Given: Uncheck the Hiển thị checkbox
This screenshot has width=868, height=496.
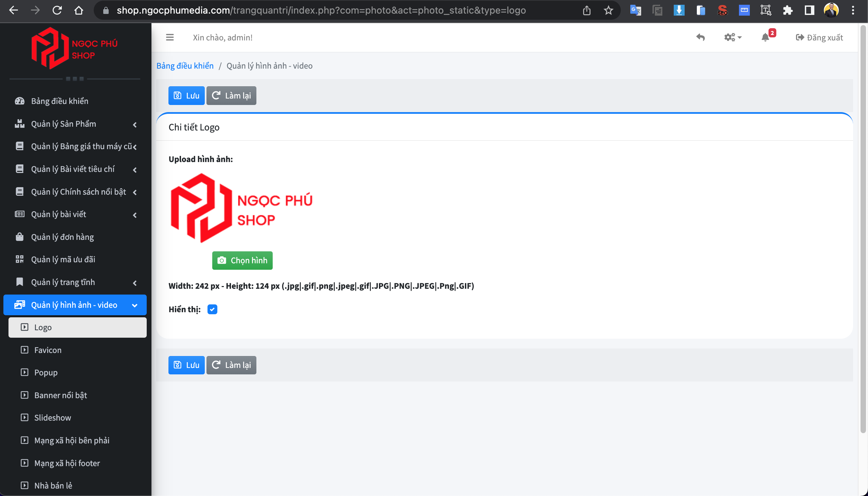Looking at the screenshot, I should coord(212,309).
